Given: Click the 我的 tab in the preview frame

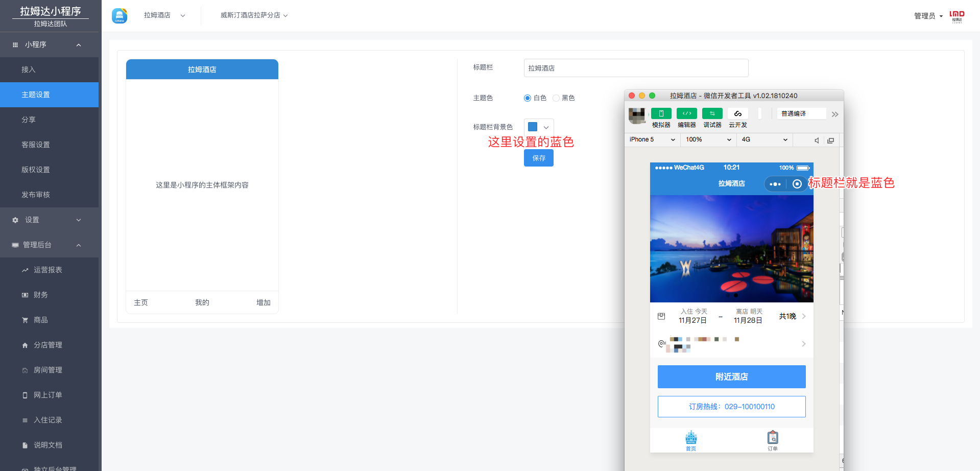Looking at the screenshot, I should coord(202,302).
